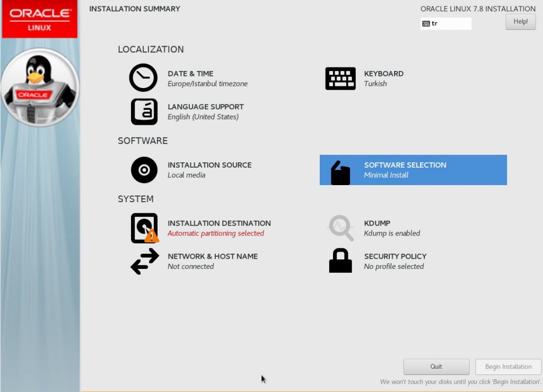Click the INSTALLATION SUMMARY title
The image size is (543, 392).
pos(135,8)
